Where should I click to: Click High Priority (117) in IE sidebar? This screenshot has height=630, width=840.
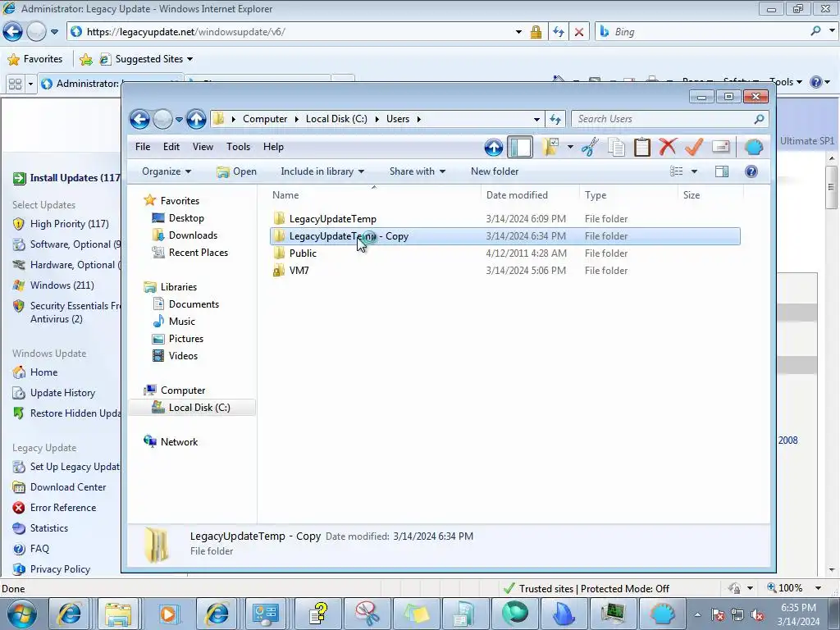point(69,224)
